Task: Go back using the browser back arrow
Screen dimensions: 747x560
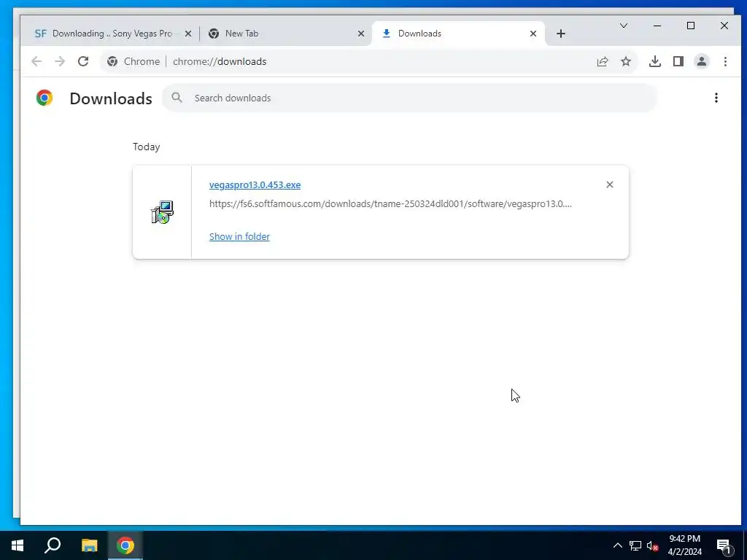Action: (36, 61)
